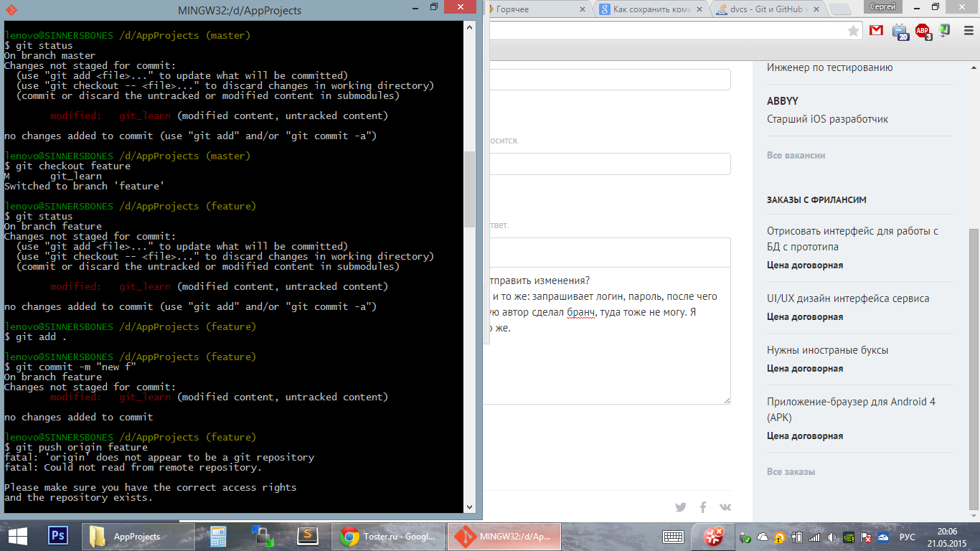Open the OneDrive cloud tray icon
This screenshot has width=980, height=551.
click(763, 537)
